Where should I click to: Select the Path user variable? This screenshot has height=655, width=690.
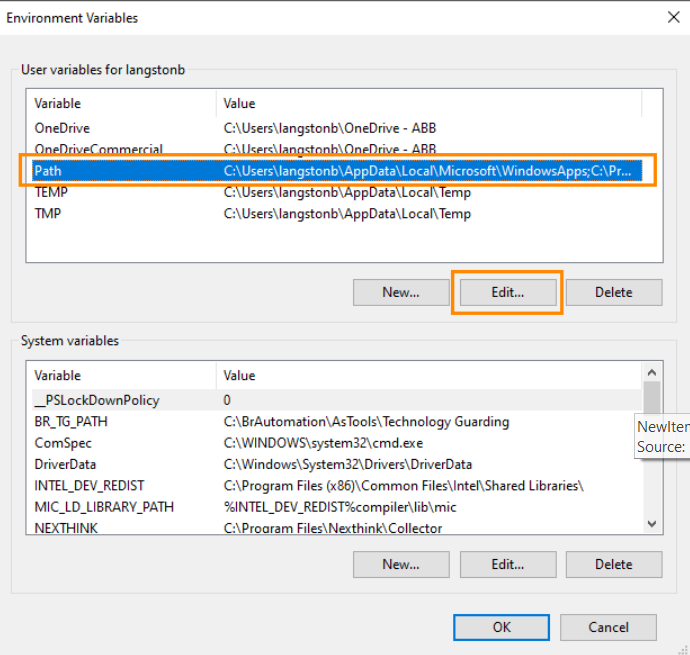pos(48,171)
